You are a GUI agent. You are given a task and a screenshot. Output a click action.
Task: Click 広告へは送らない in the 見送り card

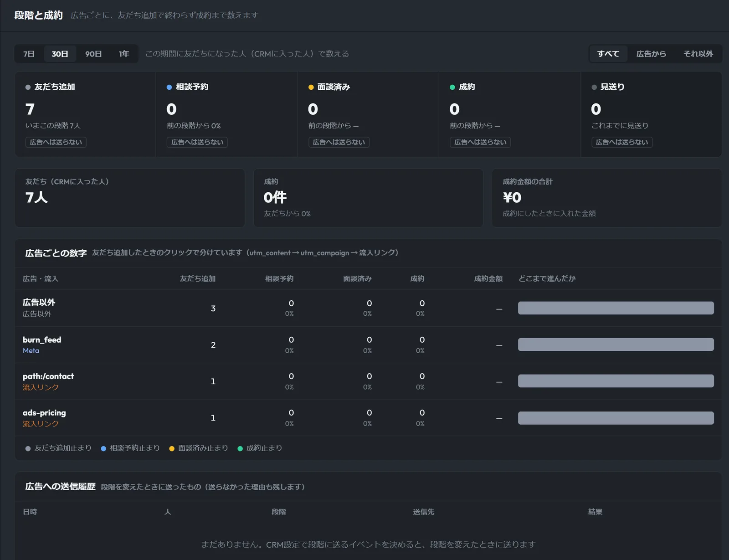point(622,142)
